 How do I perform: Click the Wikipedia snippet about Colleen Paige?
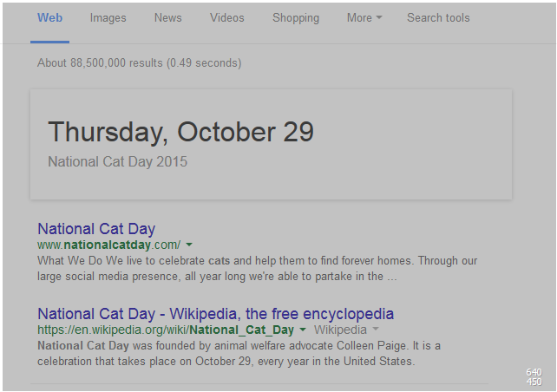pyautogui.click(x=239, y=354)
